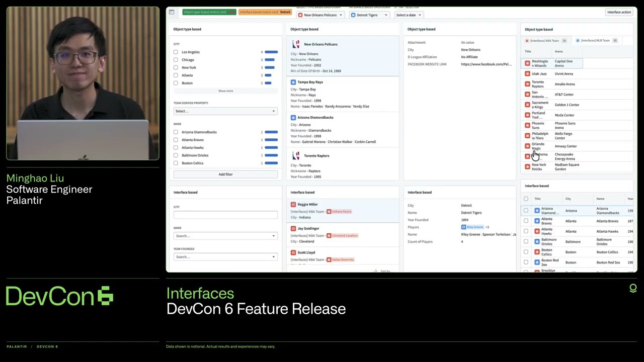Check the Los Angeles city filter
Viewport: 644px width, 362px height.
click(x=176, y=52)
